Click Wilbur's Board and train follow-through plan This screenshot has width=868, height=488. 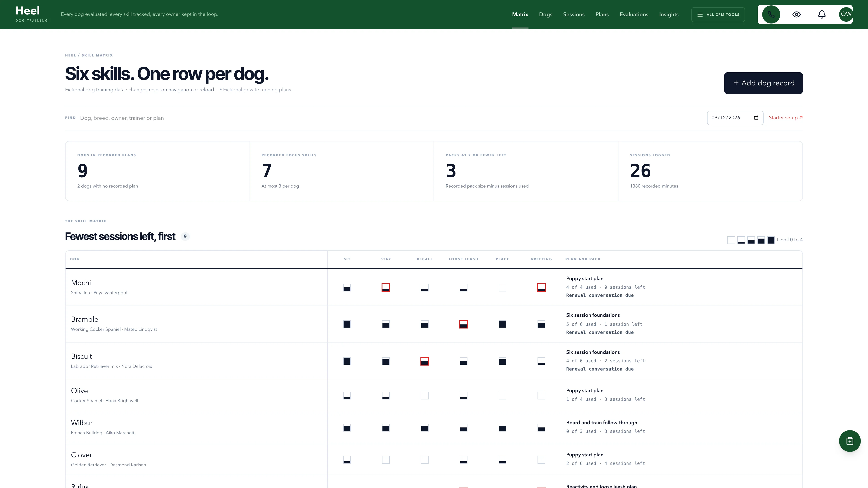601,423
